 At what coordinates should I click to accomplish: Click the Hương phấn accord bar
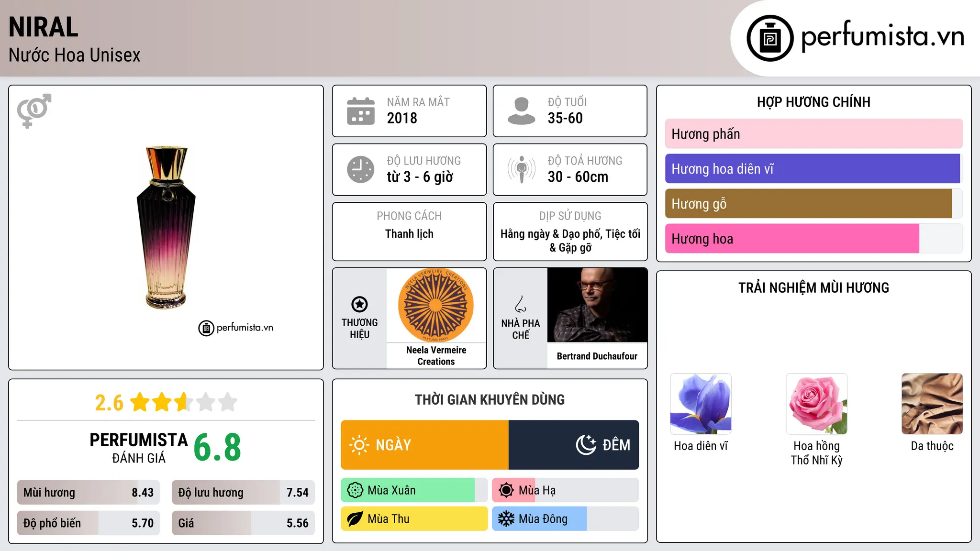tap(813, 134)
